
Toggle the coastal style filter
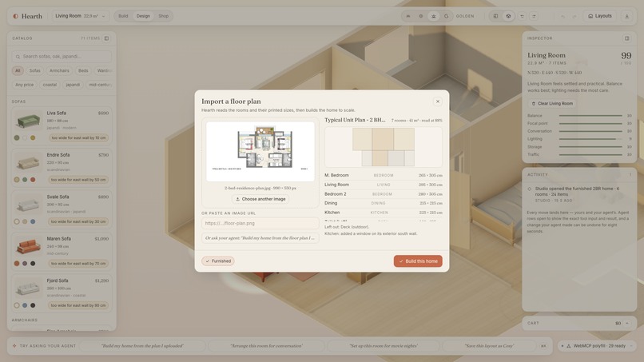pos(50,85)
